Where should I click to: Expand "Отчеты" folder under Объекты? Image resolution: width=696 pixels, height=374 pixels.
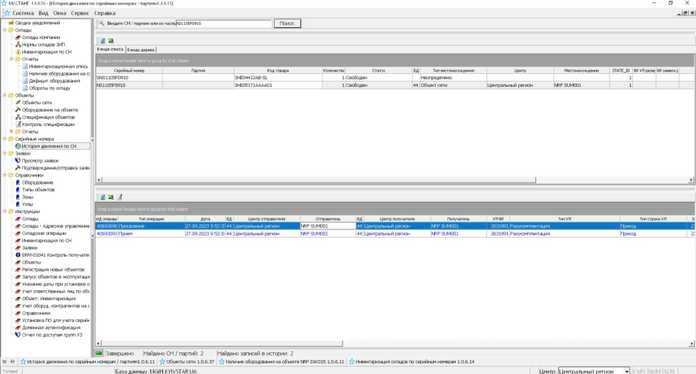click(x=12, y=131)
